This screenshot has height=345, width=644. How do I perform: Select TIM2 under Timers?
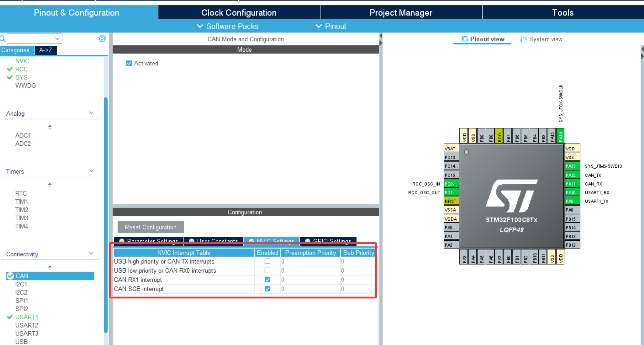click(x=22, y=210)
